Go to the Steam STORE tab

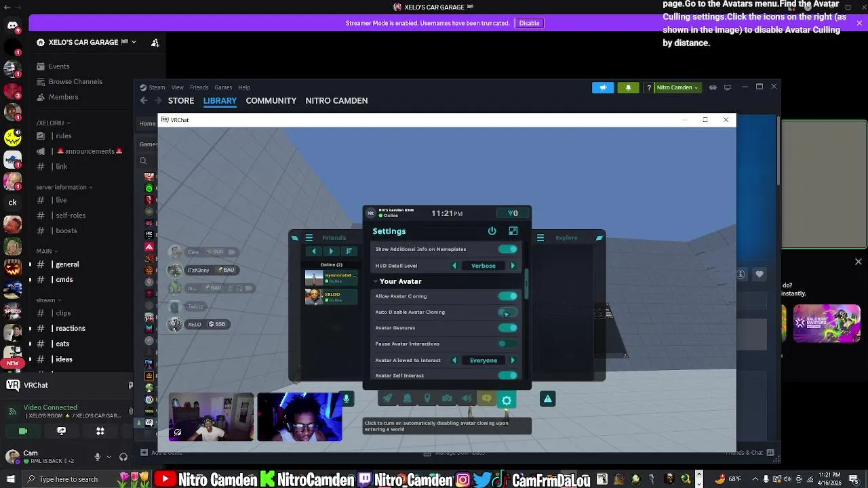[x=181, y=100]
